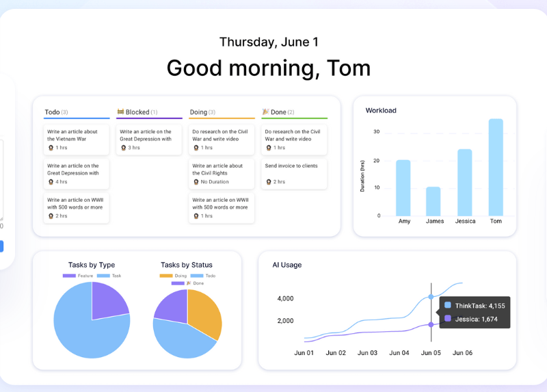Click the barrier emoji beside the Blocked header
Viewport: 547px width, 392px height.
(x=120, y=112)
